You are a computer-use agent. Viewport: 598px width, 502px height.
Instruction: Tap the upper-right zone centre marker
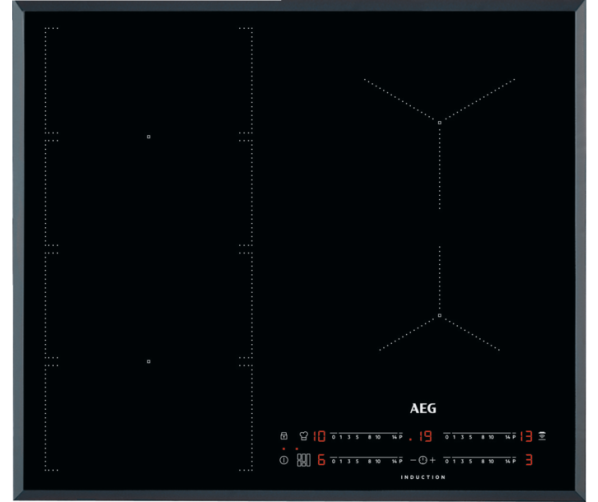point(440,123)
